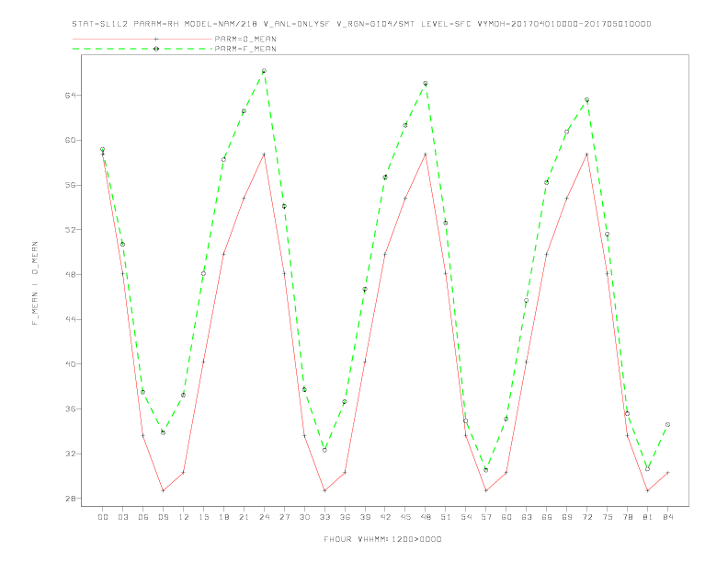The width and height of the screenshot is (728, 563).
Task: Click x-axis tick label 66
Action: (547, 517)
